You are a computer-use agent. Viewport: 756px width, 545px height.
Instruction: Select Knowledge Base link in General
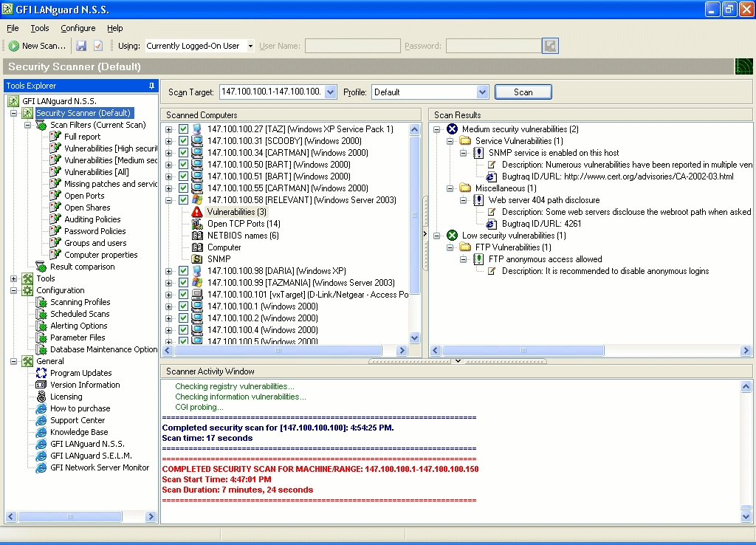tap(78, 432)
